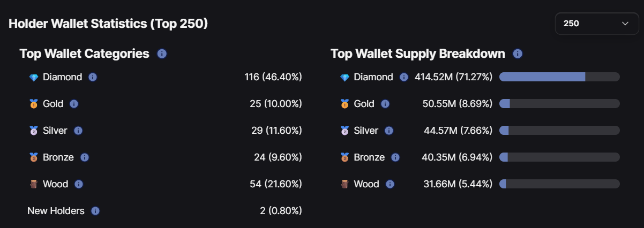Click info icon beside Gold in categories list
The width and height of the screenshot is (644, 228).
coord(74,104)
